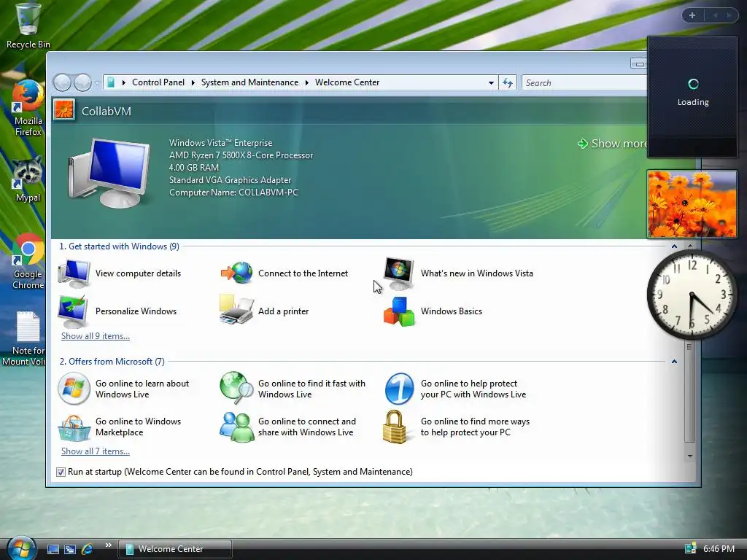
Task: Click the scrollbar up arrow
Action: (x=690, y=246)
